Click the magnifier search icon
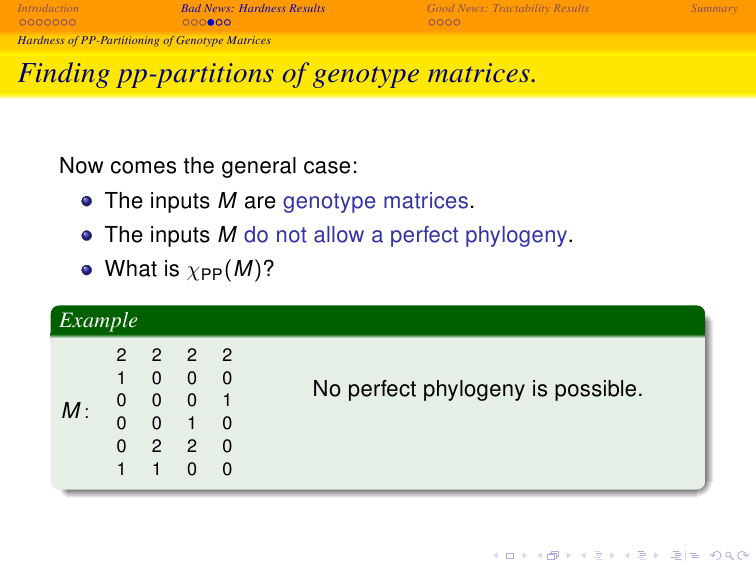Image resolution: width=756 pixels, height=567 pixels. pos(729,555)
